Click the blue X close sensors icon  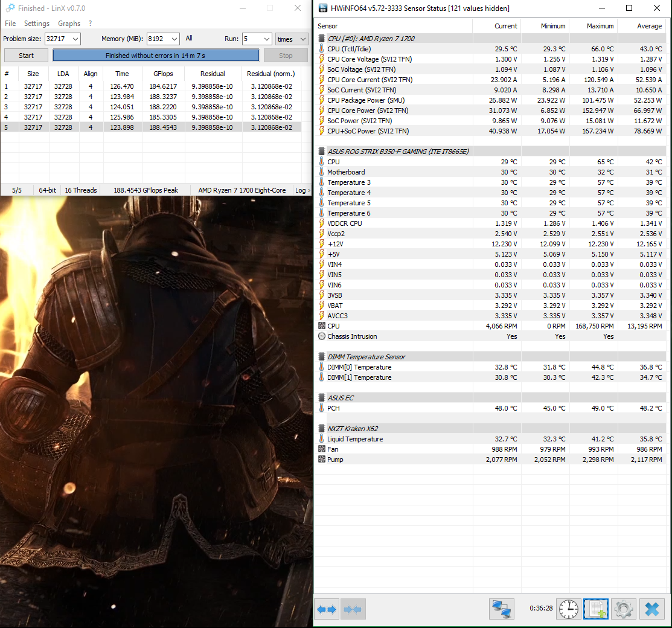[x=651, y=610]
